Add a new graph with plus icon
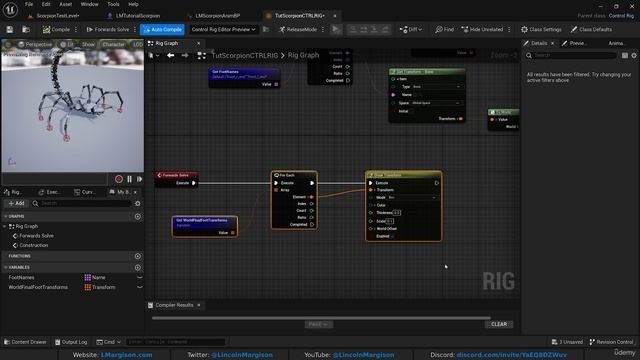640x360 pixels. (138, 216)
